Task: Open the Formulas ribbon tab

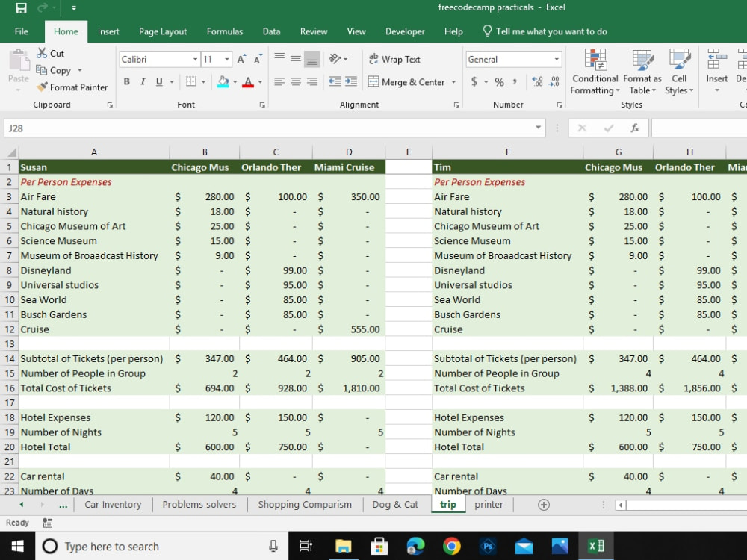Action: (224, 31)
